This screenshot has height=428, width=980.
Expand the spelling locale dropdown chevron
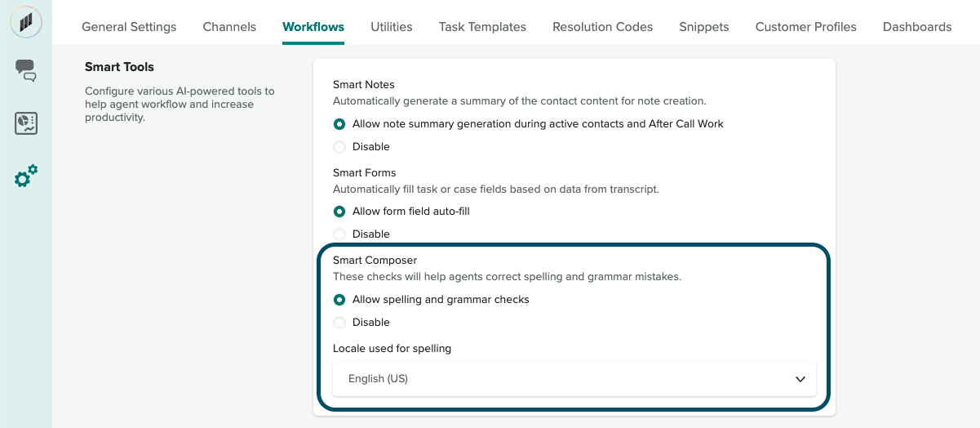coord(800,379)
